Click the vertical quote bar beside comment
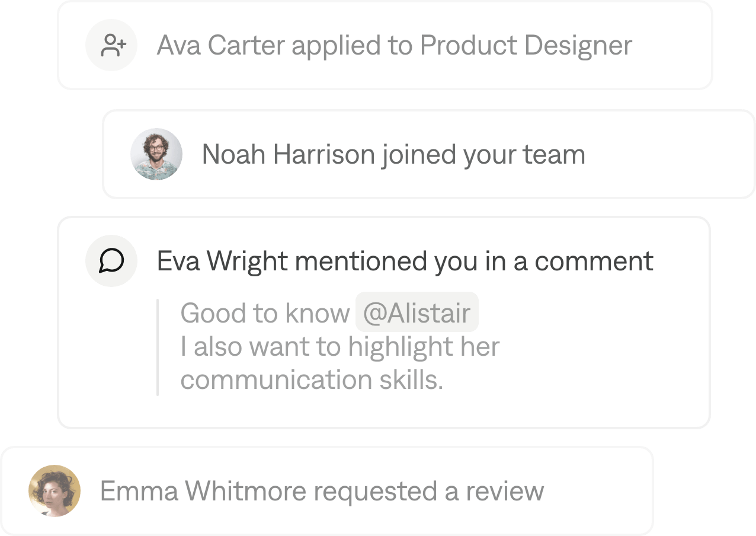The image size is (756, 536). click(158, 347)
